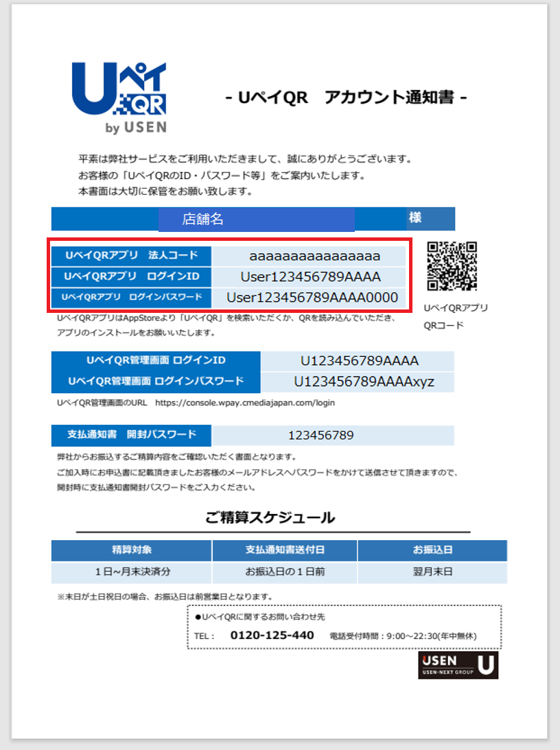Click the 法人コード value aaaaaaaaaaaaaaaa
This screenshot has height=750, width=560.
[314, 256]
